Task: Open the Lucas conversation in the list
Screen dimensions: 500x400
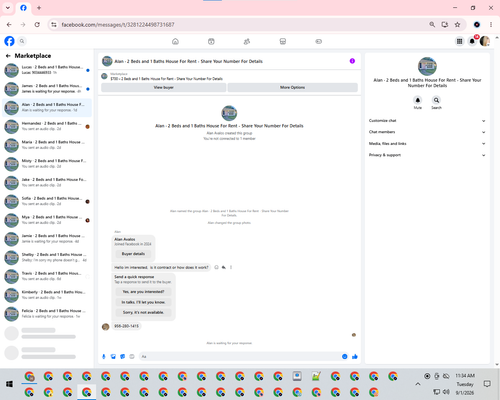Action: tap(47, 70)
